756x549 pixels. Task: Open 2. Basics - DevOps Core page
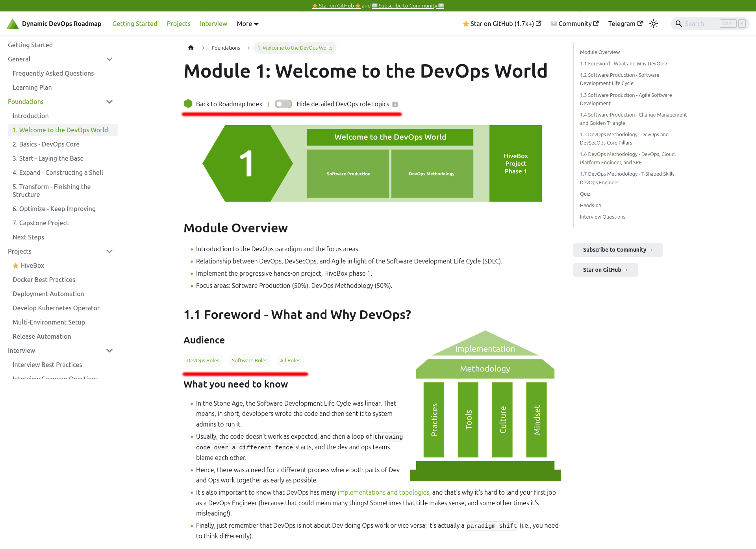pyautogui.click(x=46, y=144)
